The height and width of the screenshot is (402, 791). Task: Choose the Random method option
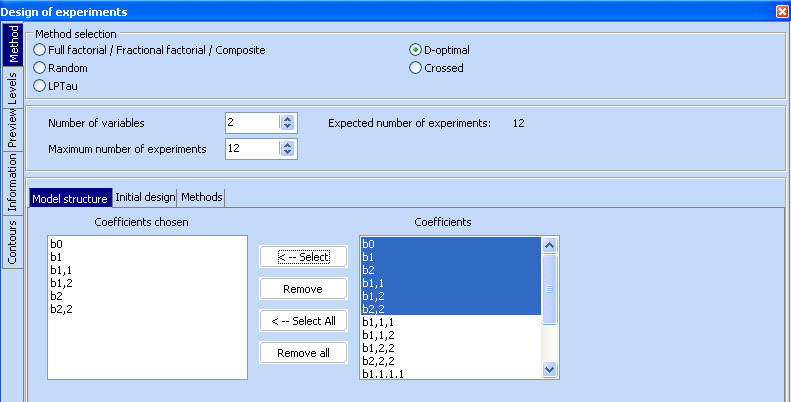40,68
